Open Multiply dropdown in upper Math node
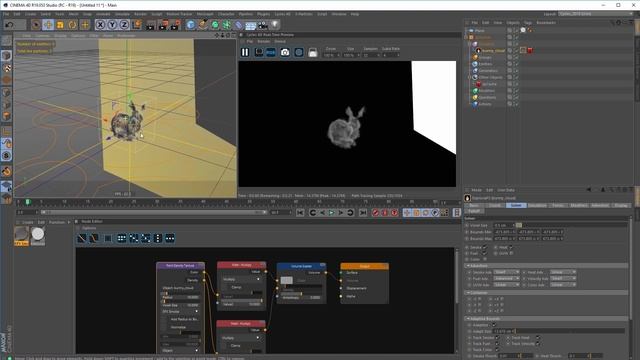Viewport: 640px width, 360px height. (x=241, y=279)
